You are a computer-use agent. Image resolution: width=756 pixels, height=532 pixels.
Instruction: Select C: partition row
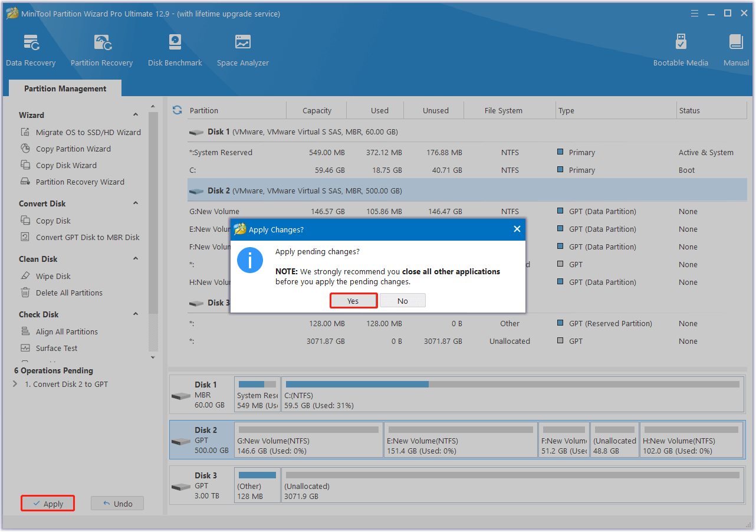click(467, 170)
